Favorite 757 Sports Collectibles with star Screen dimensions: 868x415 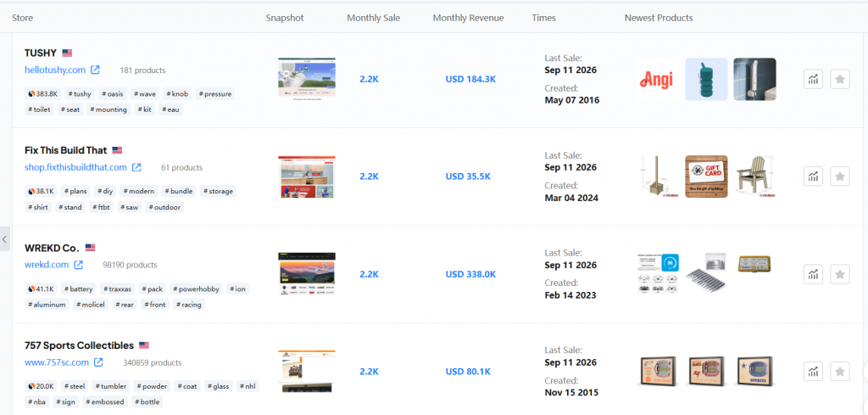(x=840, y=372)
